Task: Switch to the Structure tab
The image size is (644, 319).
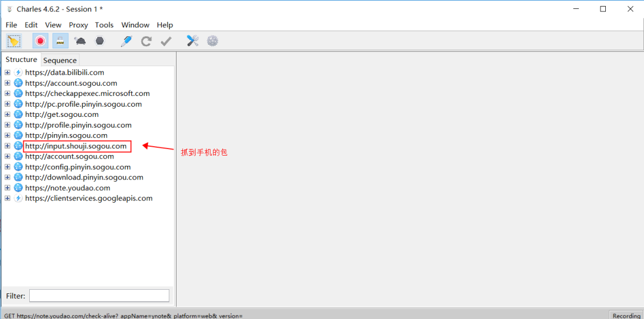Action: coord(21,60)
